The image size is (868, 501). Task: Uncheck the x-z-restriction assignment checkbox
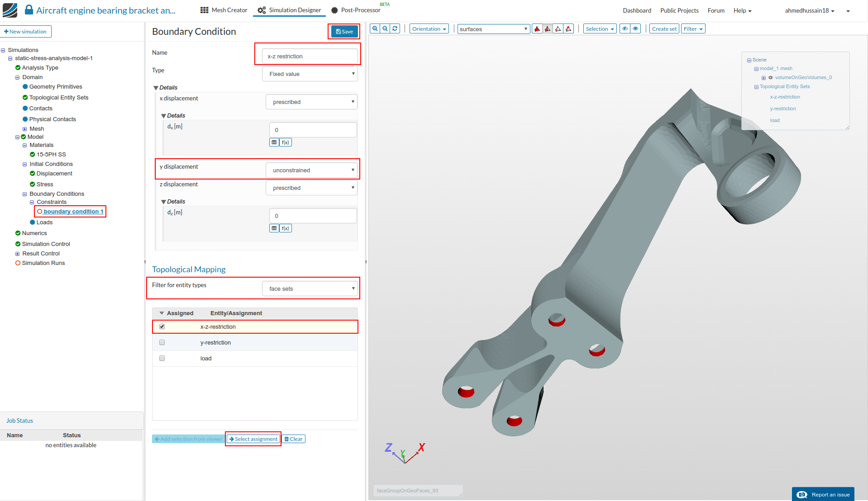click(162, 326)
